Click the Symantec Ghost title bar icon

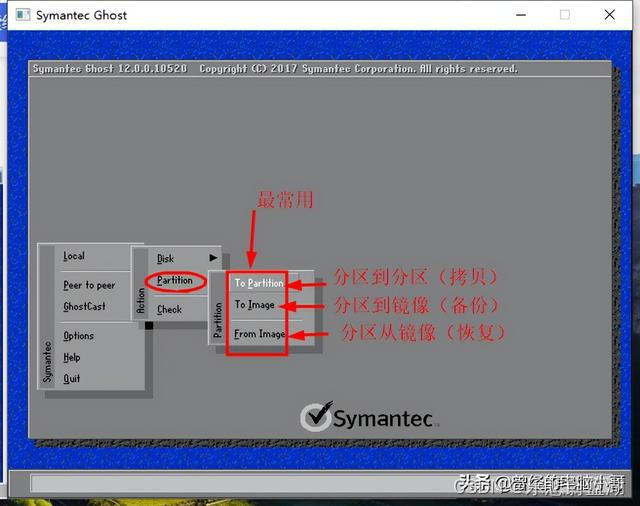23,15
